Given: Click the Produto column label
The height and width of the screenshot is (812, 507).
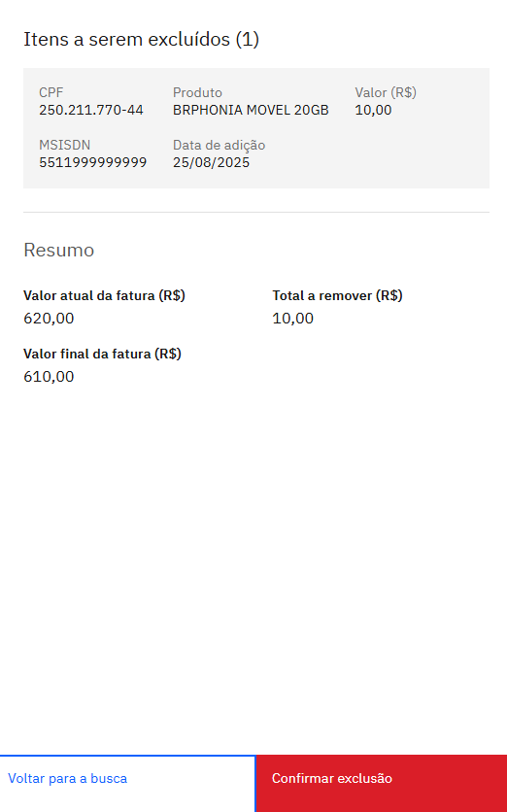Looking at the screenshot, I should (197, 92).
